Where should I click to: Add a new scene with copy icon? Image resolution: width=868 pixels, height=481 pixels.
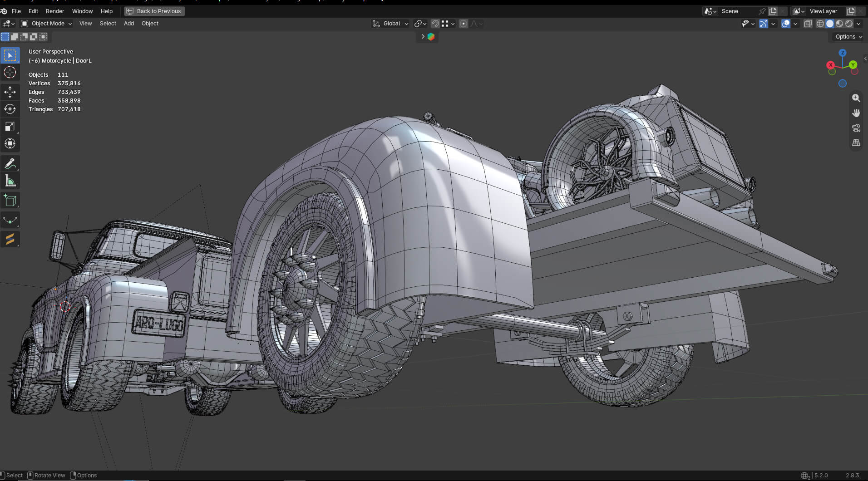pos(773,11)
